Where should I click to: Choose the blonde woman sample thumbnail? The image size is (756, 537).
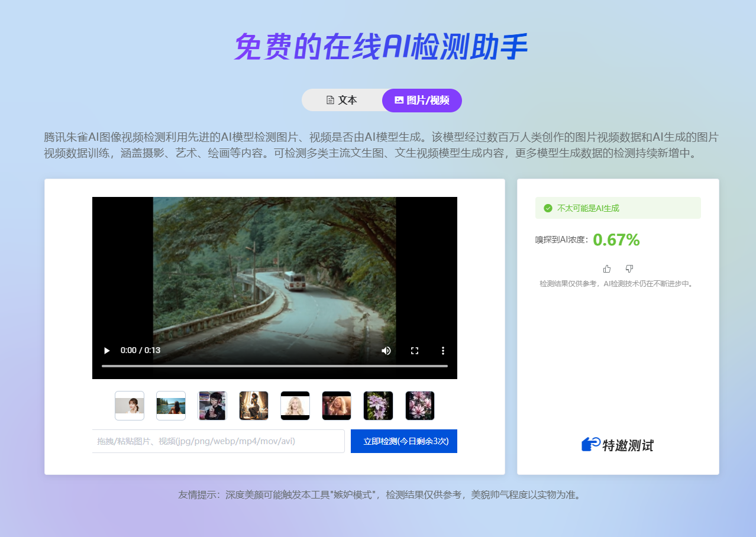click(x=295, y=406)
